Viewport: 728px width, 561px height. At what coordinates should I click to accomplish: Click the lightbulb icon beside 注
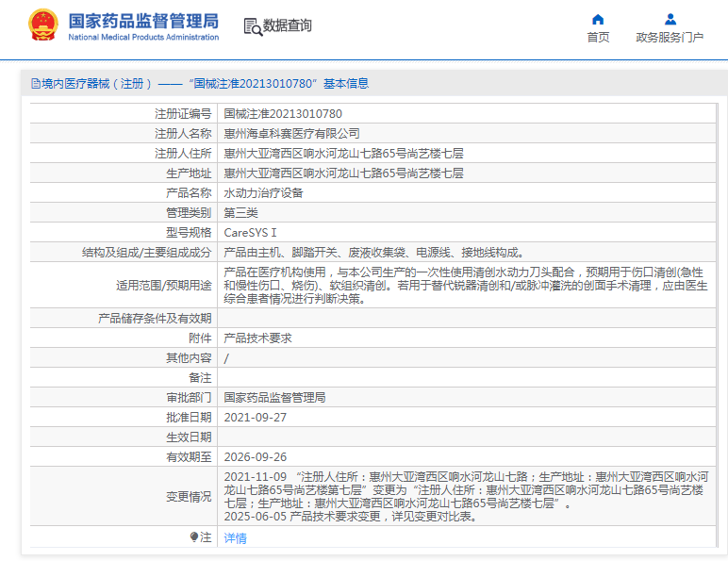pos(194,537)
